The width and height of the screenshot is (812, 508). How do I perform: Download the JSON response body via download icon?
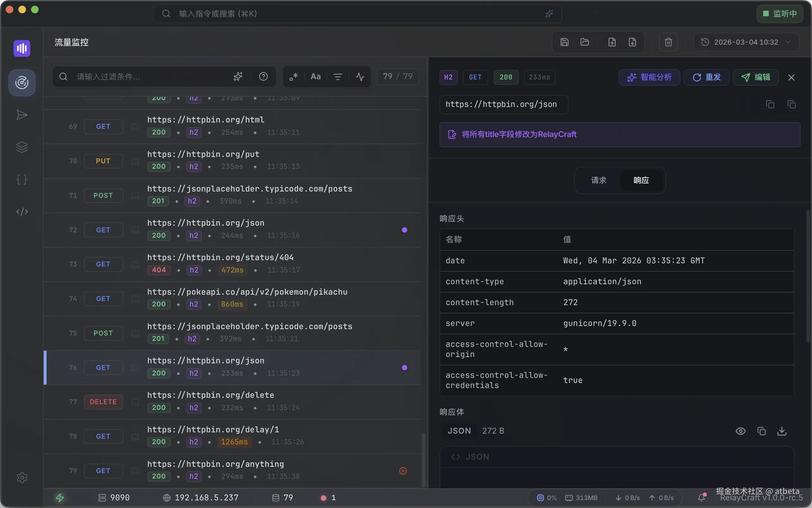782,431
